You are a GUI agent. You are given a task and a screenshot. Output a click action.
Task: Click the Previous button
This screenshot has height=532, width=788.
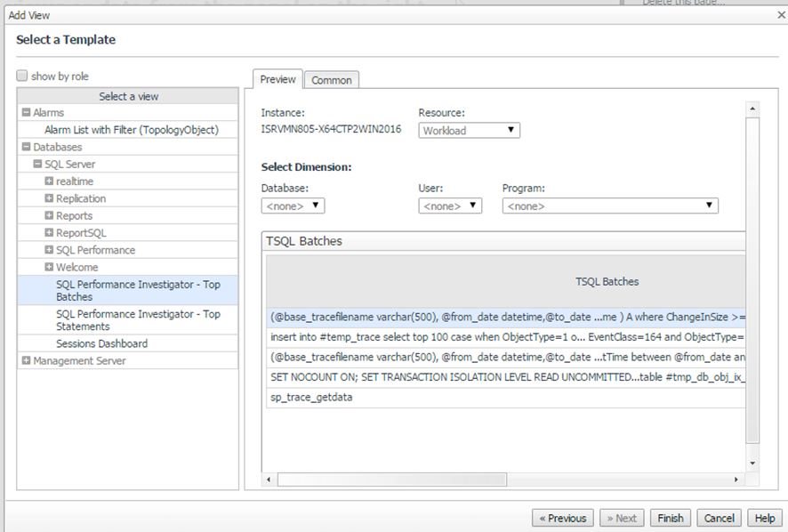[563, 518]
